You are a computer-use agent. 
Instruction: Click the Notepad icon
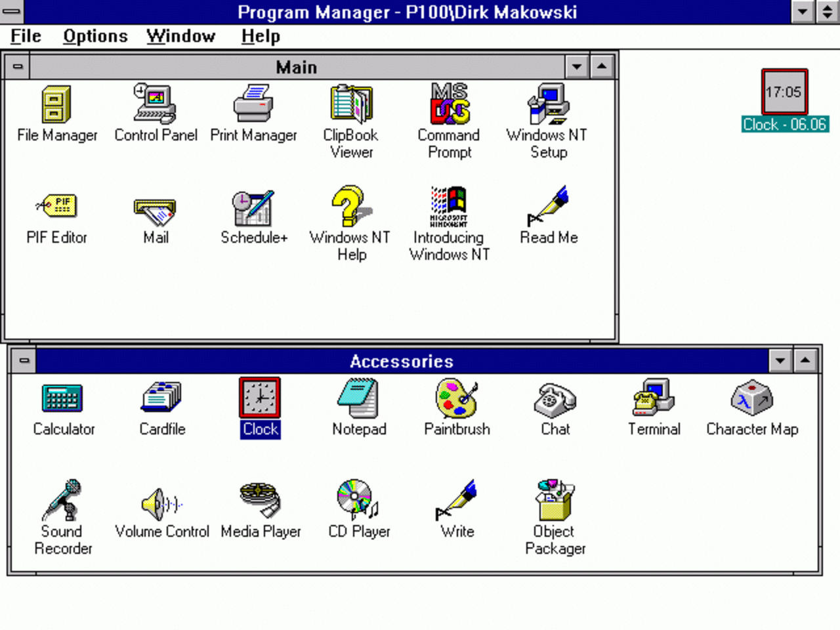click(x=358, y=398)
